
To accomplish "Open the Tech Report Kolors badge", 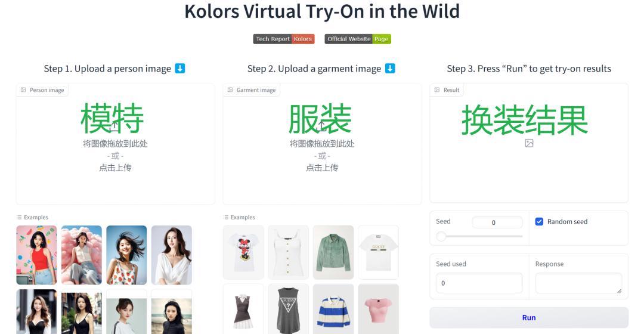I will (284, 39).
